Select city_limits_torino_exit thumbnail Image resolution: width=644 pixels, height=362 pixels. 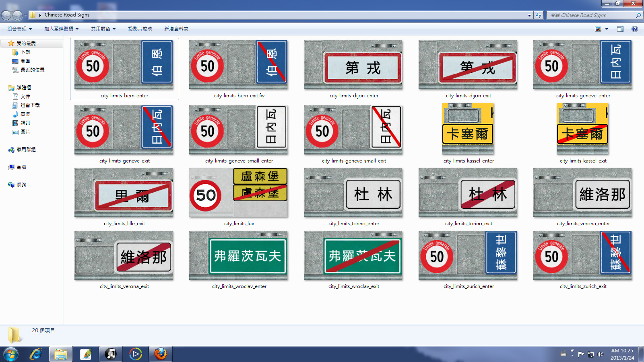point(468,193)
